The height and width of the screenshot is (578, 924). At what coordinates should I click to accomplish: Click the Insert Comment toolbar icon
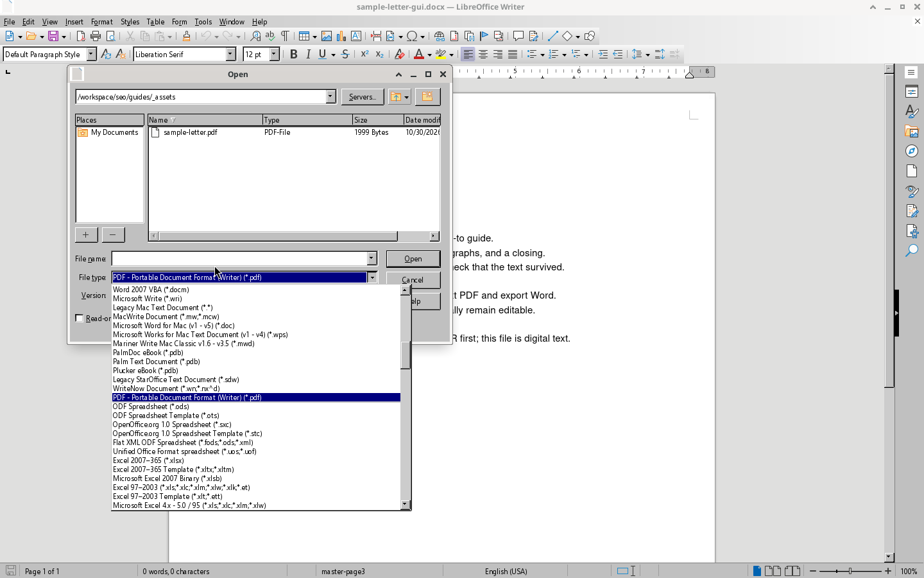tap(518, 36)
